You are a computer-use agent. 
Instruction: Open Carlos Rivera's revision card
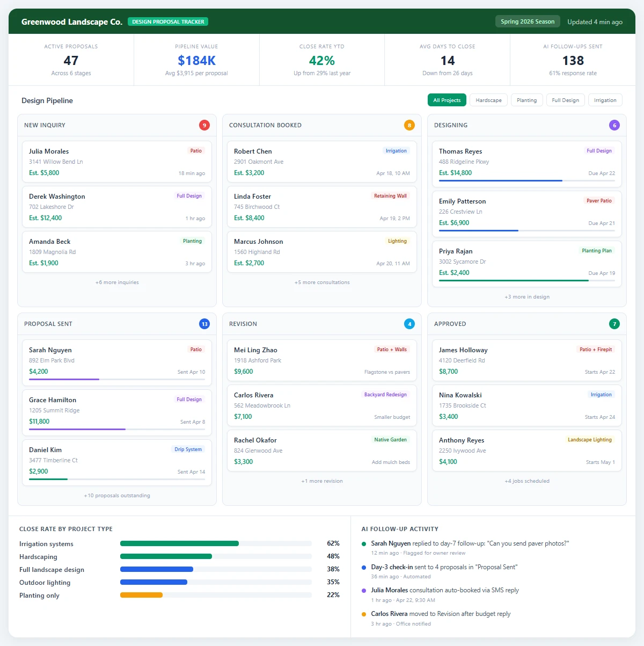321,405
